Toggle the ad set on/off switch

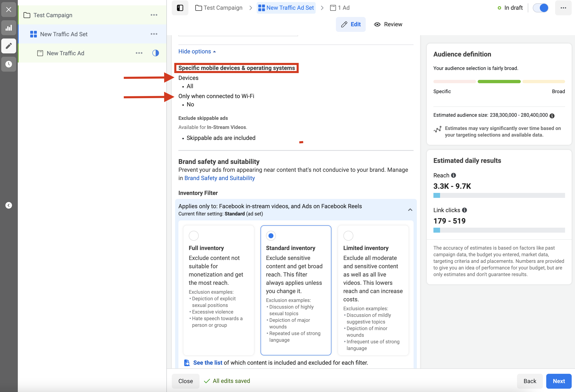point(540,8)
